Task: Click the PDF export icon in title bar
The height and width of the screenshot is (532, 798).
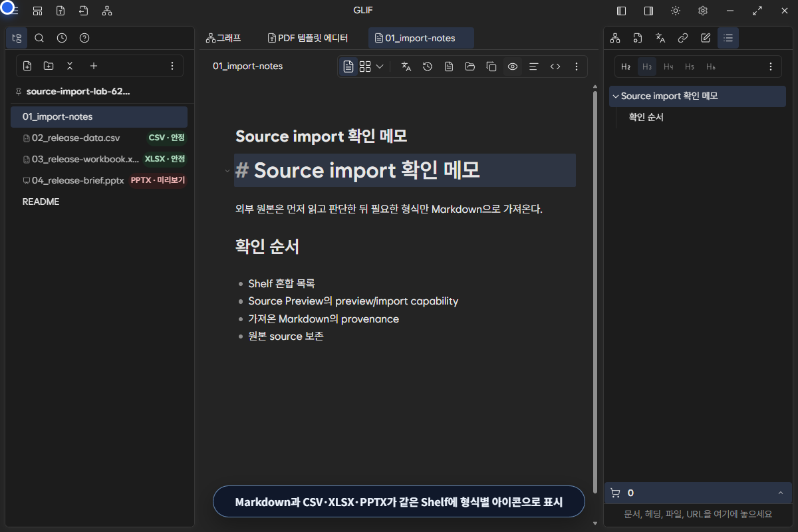Action: 61,11
